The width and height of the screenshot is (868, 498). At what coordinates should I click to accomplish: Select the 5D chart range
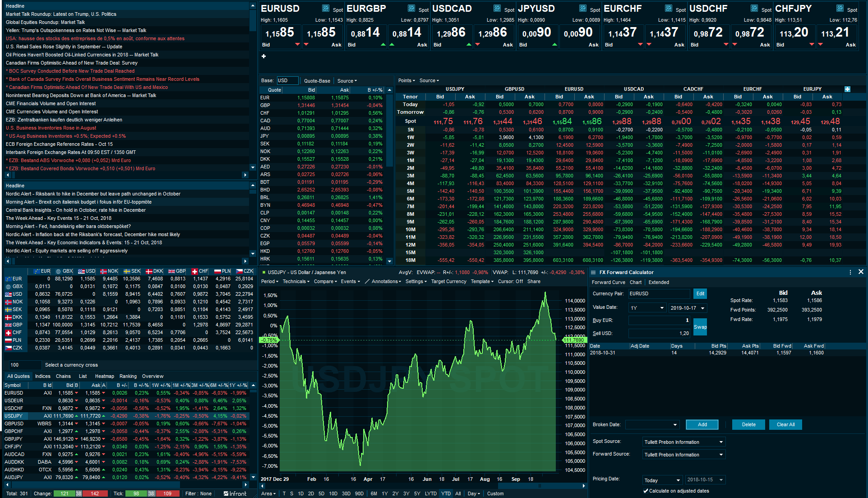(x=321, y=493)
